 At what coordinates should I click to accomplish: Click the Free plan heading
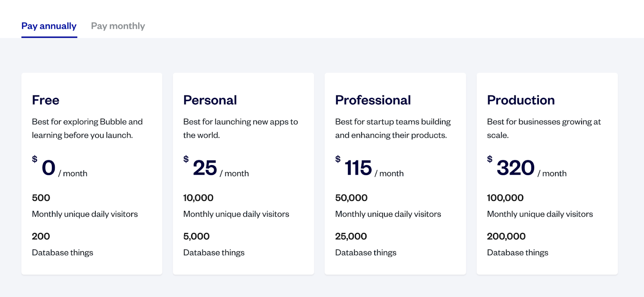coord(45,100)
